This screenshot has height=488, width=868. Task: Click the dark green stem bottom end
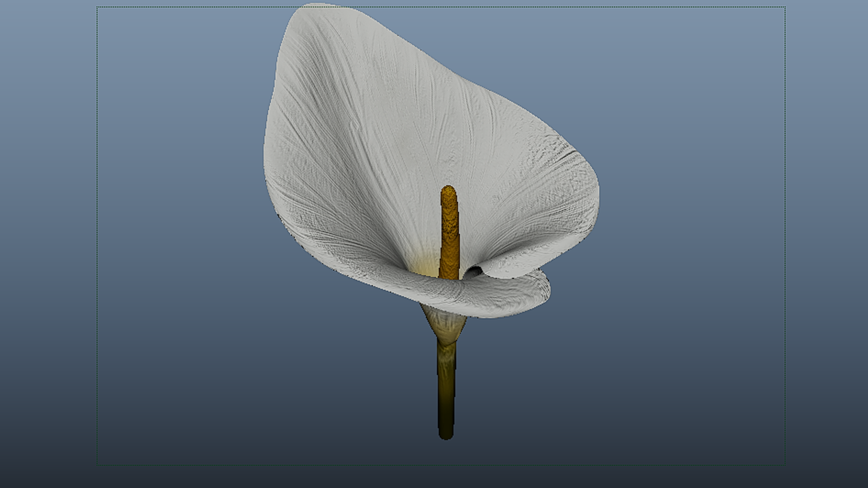(x=446, y=434)
